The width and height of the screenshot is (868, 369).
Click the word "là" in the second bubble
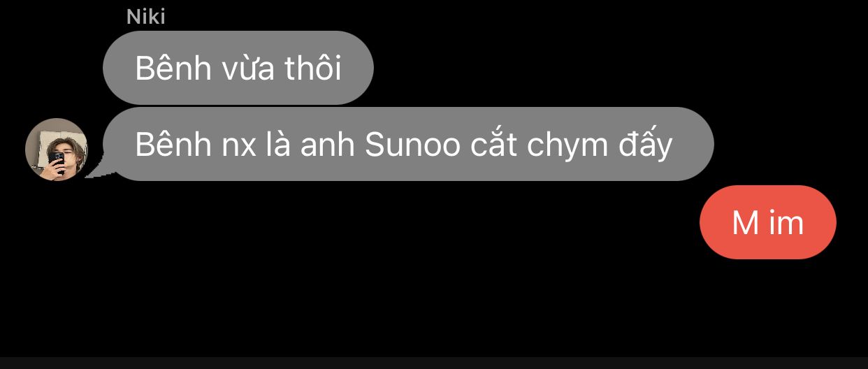tap(279, 144)
